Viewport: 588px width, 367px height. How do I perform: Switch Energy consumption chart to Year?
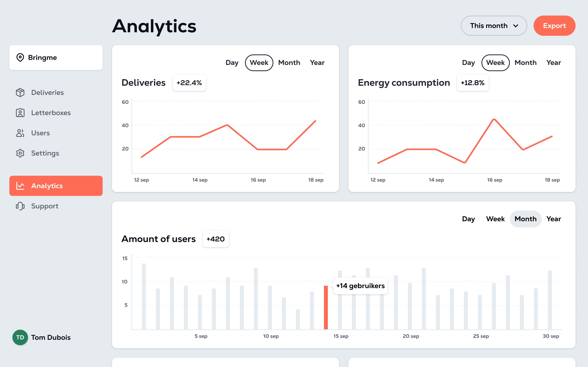point(554,63)
